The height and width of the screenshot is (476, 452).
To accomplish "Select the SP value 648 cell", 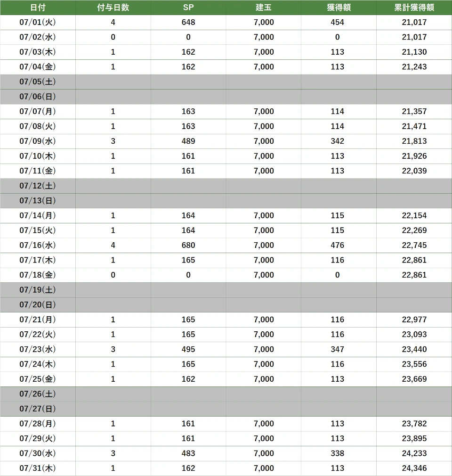I will [188, 22].
